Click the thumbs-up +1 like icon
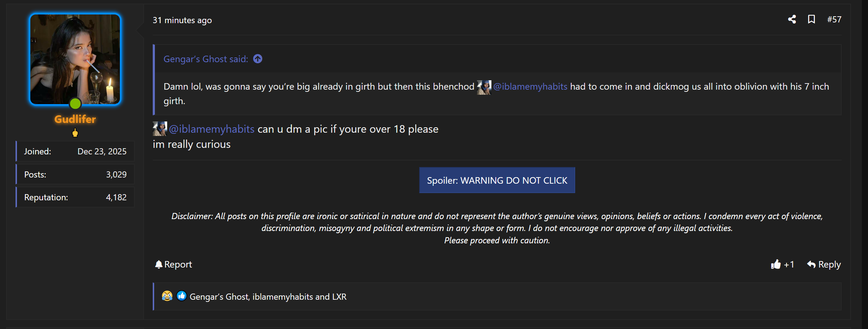 coord(776,264)
